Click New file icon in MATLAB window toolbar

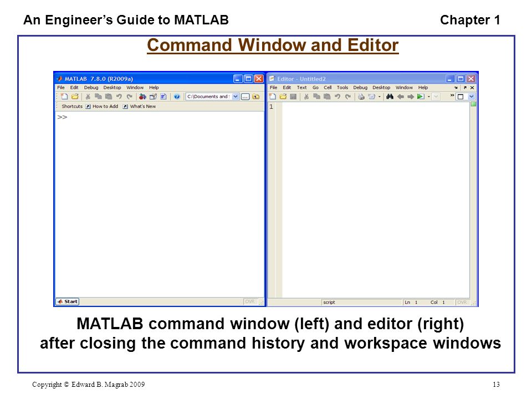pyautogui.click(x=64, y=96)
